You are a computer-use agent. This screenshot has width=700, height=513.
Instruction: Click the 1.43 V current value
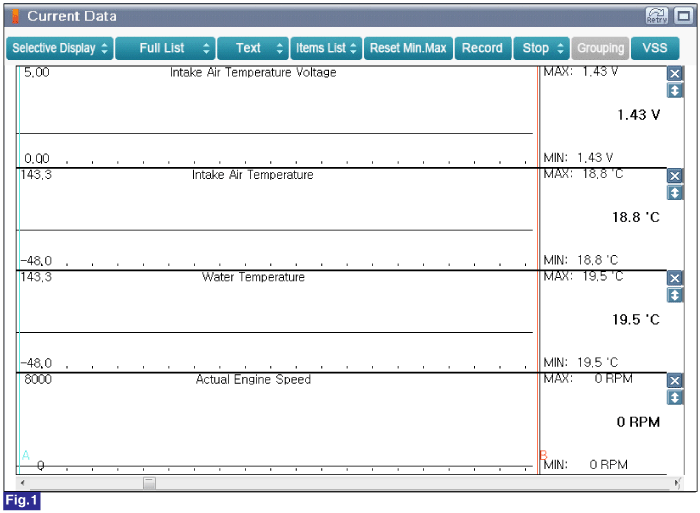tap(638, 115)
